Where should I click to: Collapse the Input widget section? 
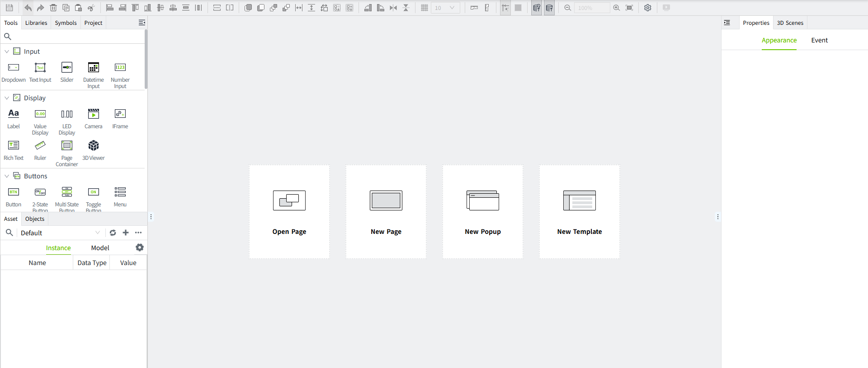pos(7,51)
